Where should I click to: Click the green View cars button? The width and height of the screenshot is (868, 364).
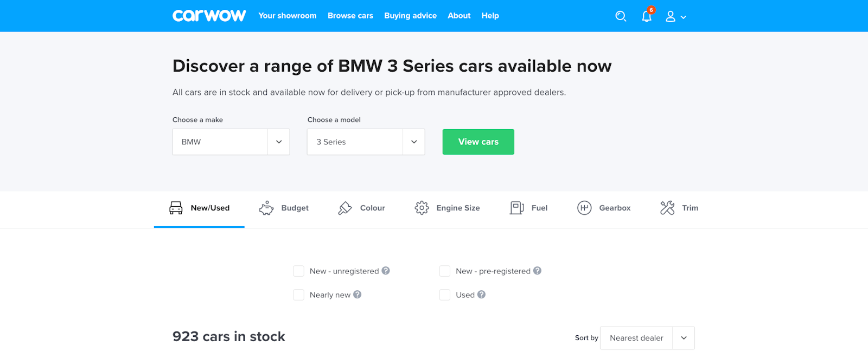478,142
